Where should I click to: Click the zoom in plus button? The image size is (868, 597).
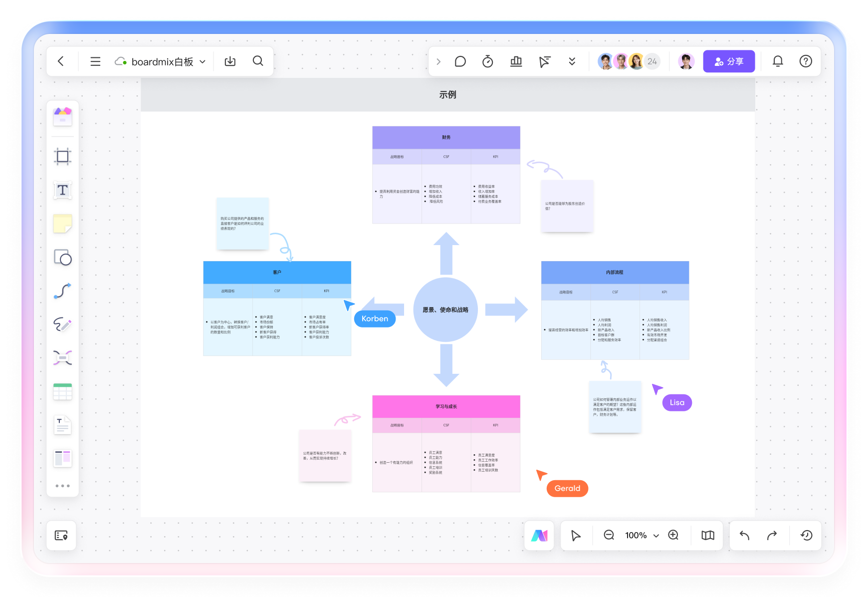tap(673, 535)
